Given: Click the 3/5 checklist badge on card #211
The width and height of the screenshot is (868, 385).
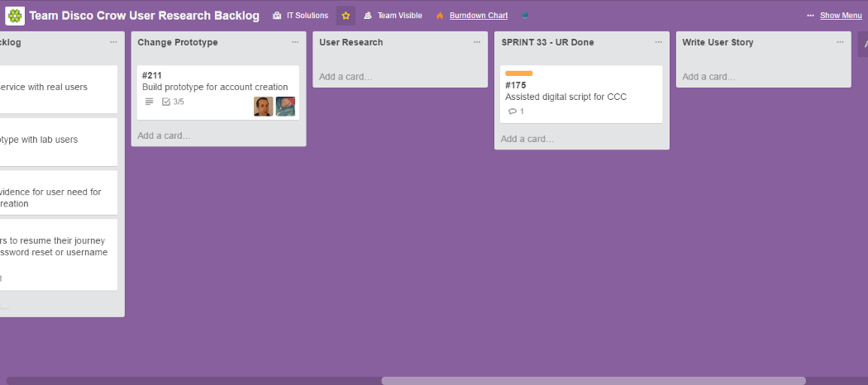Looking at the screenshot, I should [x=173, y=102].
